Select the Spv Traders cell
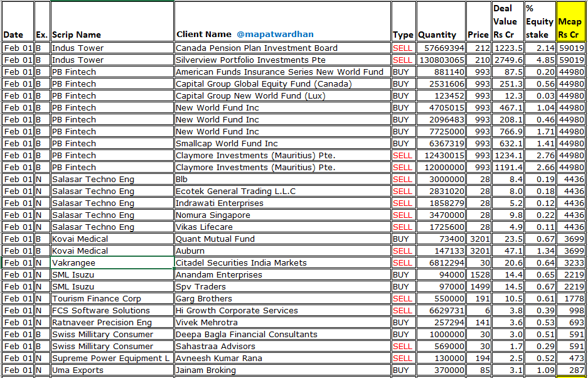The image size is (588, 378). click(x=283, y=287)
